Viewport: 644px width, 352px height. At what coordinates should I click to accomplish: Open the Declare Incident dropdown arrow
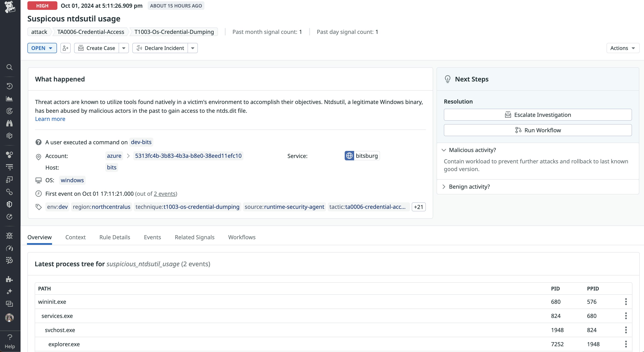pos(192,48)
